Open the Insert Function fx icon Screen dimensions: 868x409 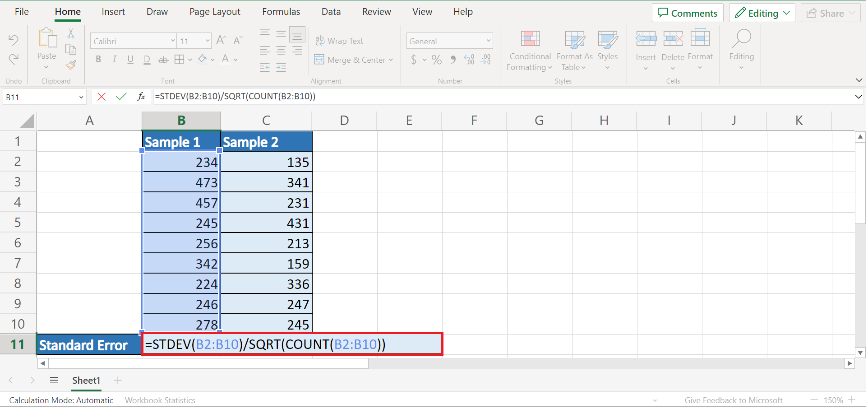pyautogui.click(x=141, y=97)
